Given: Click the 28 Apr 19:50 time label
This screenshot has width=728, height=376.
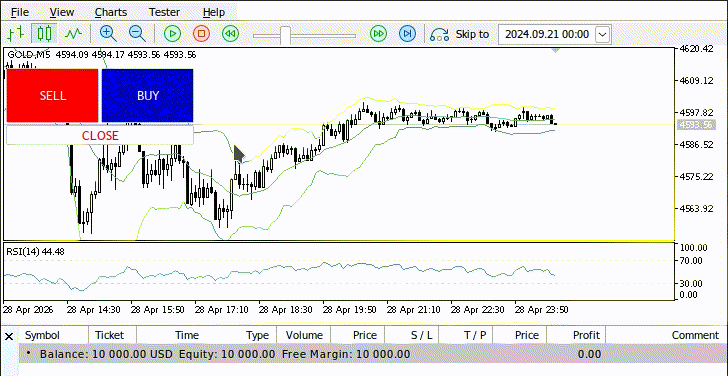Looking at the screenshot, I should (x=349, y=309).
